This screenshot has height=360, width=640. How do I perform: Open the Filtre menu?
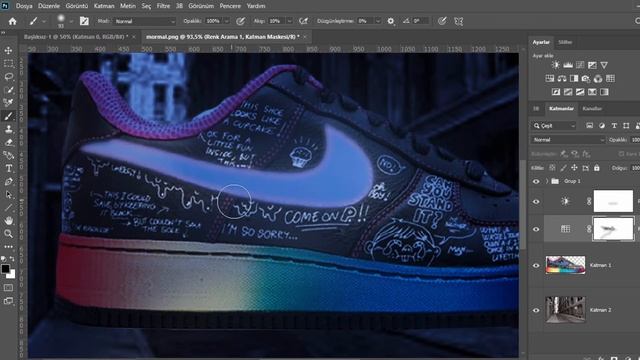[x=163, y=6]
